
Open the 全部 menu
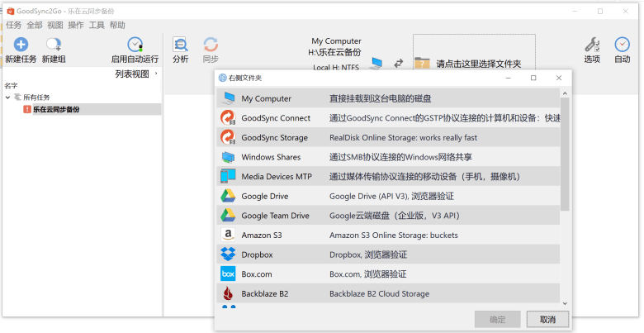tap(35, 25)
